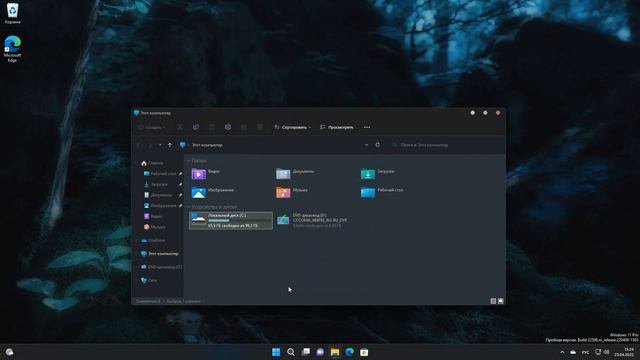This screenshot has height=360, width=640.
Task: Open the weather widget on the taskbar
Action: click(x=9, y=352)
